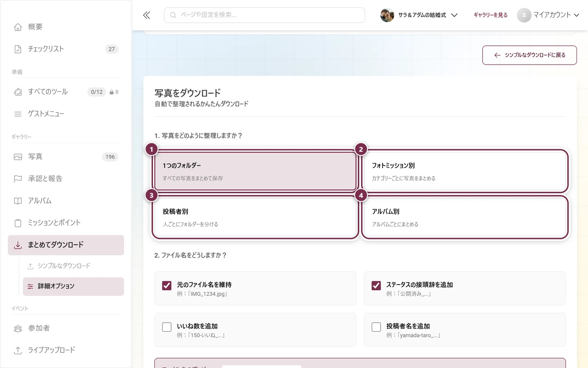
Task: Click the puzzle icon for すべてのツール
Action: pos(18,92)
